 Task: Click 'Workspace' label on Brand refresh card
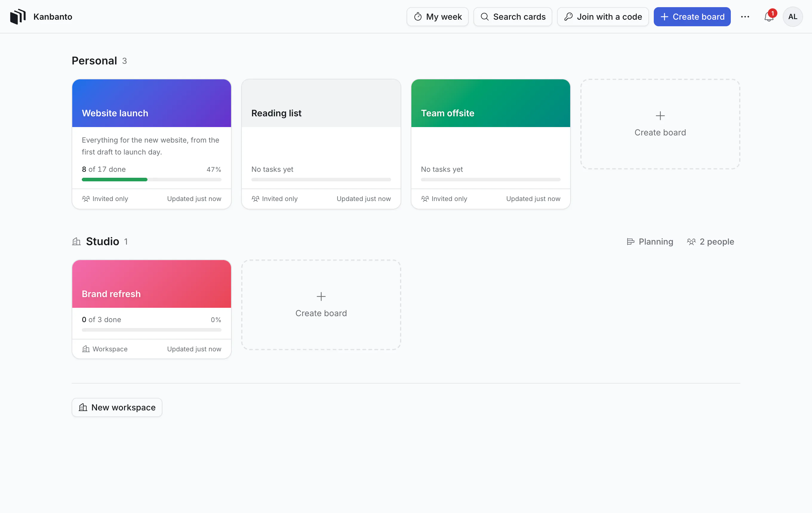coord(110,349)
